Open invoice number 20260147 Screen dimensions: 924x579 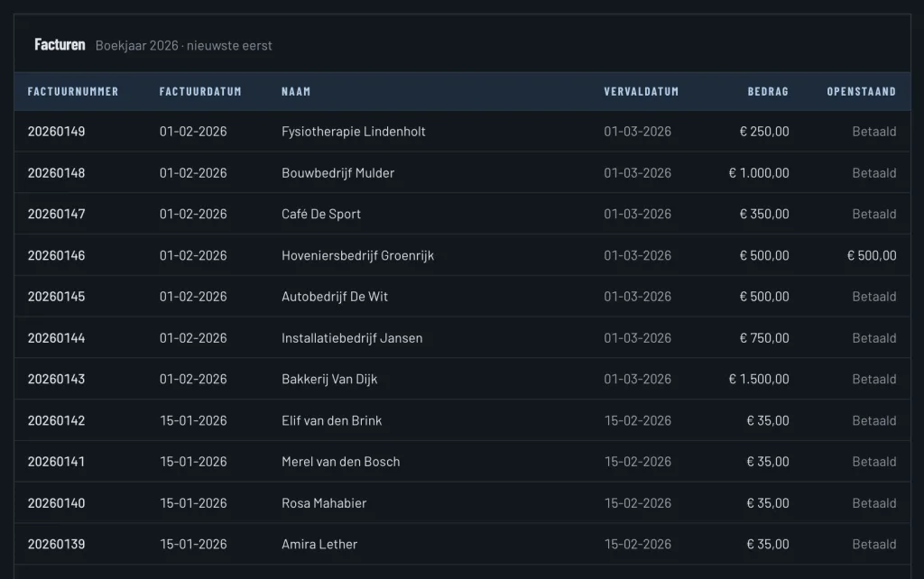point(56,214)
